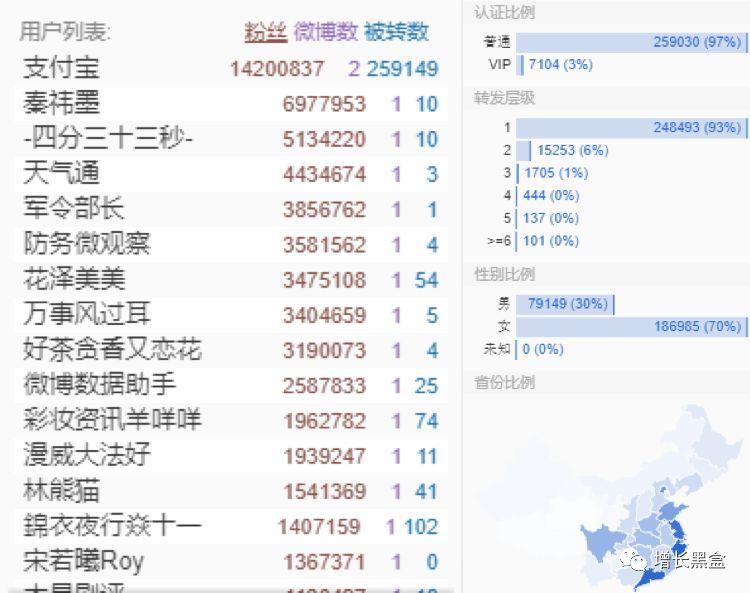Click follower count 3581562
The width and height of the screenshot is (750, 593).
click(324, 245)
